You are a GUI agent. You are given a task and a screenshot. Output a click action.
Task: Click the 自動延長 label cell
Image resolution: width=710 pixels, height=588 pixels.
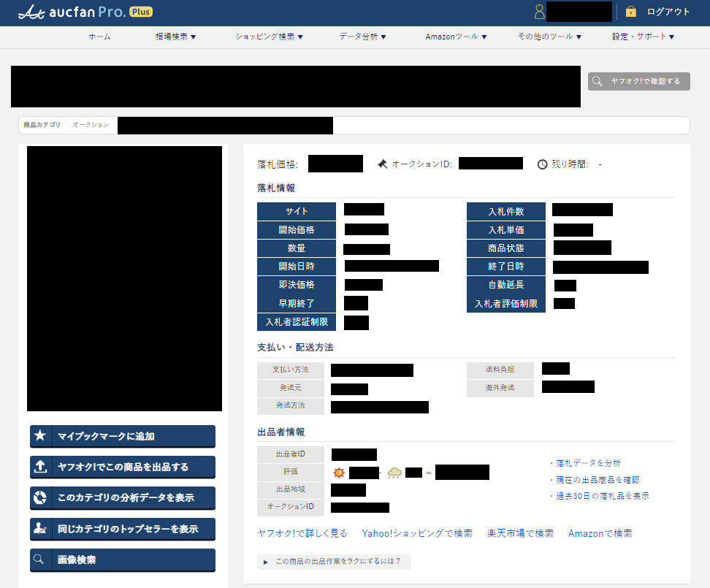(x=505, y=285)
